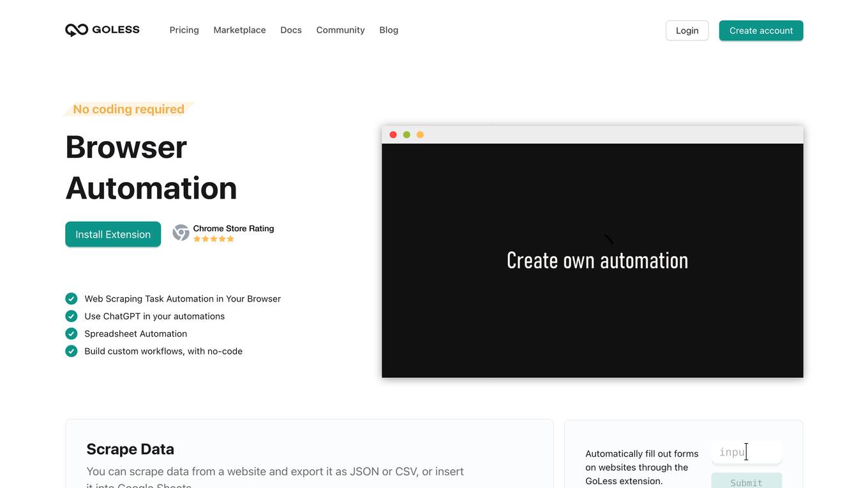Open the Blog from navigation
The width and height of the screenshot is (868, 488).
[389, 30]
